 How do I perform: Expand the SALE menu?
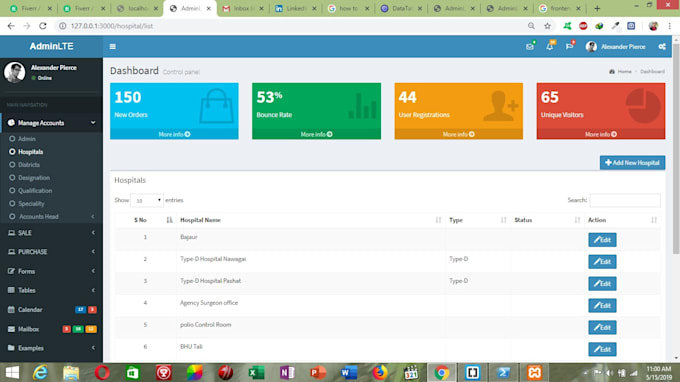pyautogui.click(x=51, y=233)
